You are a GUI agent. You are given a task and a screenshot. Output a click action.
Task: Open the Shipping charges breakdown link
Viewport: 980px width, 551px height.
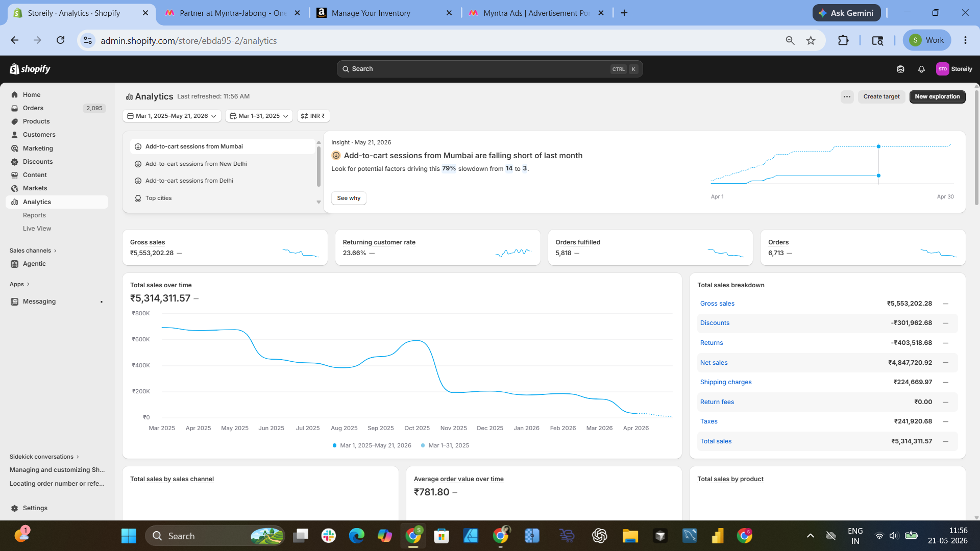point(726,382)
